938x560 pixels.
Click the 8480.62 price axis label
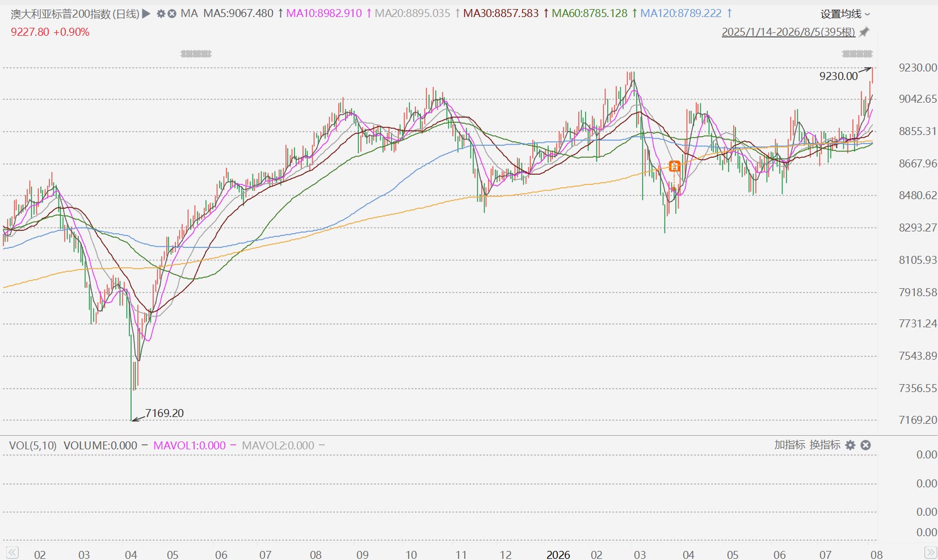[918, 196]
